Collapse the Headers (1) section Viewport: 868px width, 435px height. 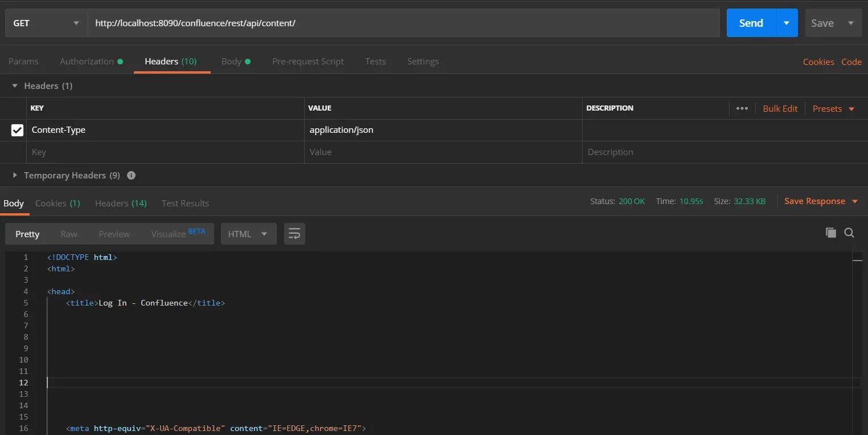tap(15, 86)
